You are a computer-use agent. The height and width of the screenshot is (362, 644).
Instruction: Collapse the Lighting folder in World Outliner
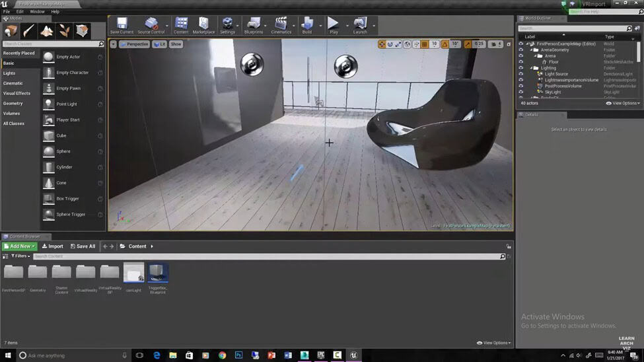tap(532, 68)
